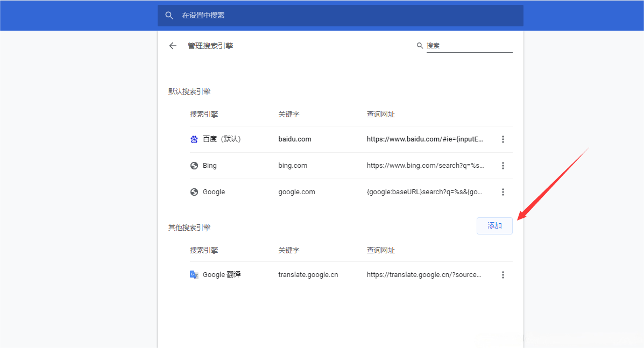Open the more-actions menu for 百度
The image size is (644, 348).
pos(503,139)
